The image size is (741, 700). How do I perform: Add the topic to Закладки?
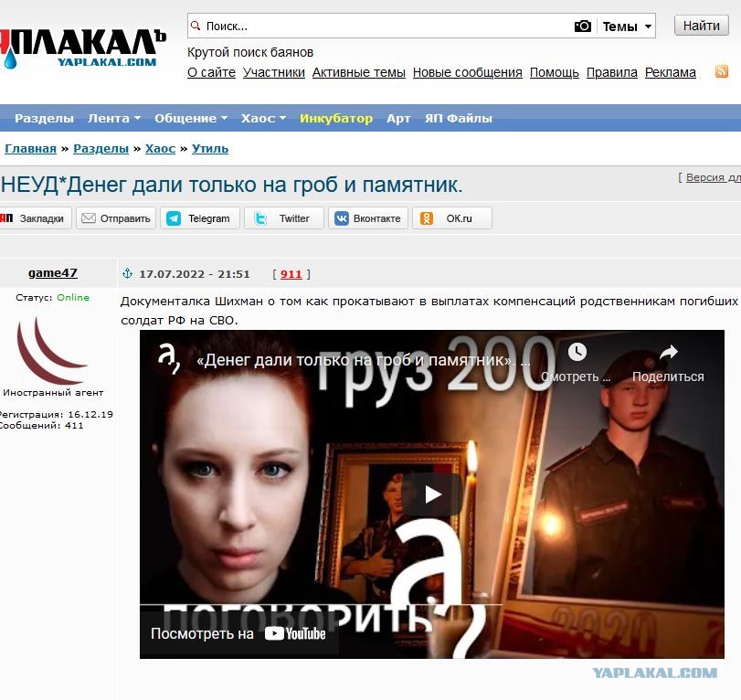[x=34, y=218]
